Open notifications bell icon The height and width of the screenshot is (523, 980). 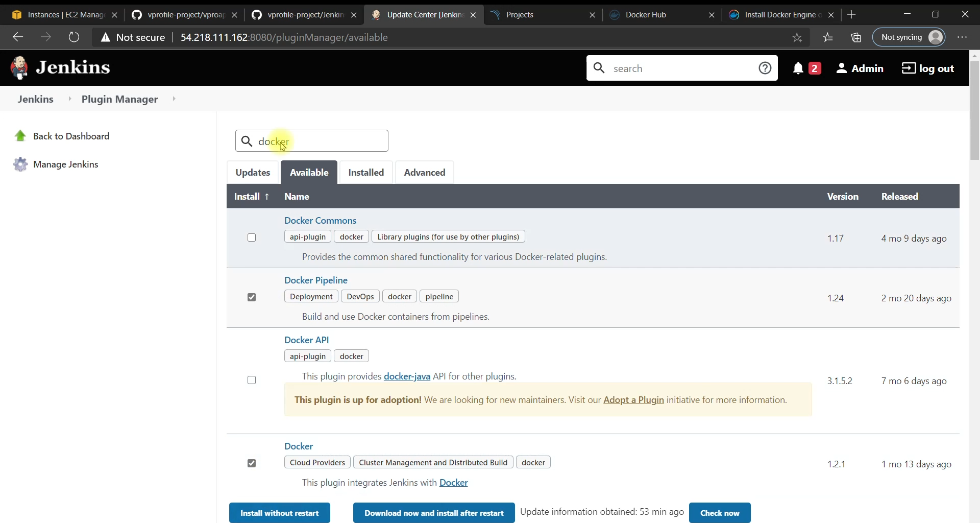tap(798, 68)
